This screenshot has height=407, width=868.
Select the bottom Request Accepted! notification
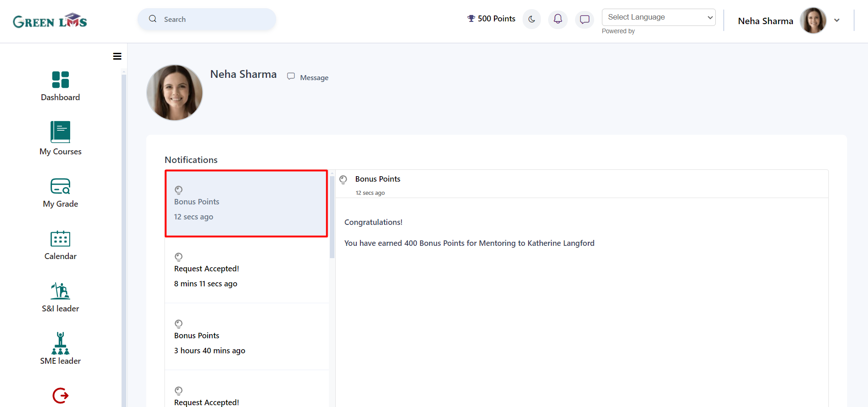[247, 389]
